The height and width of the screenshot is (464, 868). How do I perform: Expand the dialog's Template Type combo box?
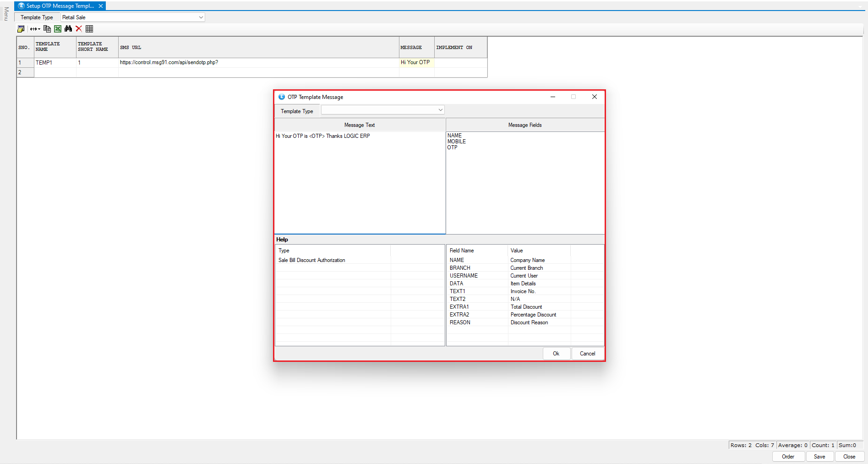click(440, 110)
